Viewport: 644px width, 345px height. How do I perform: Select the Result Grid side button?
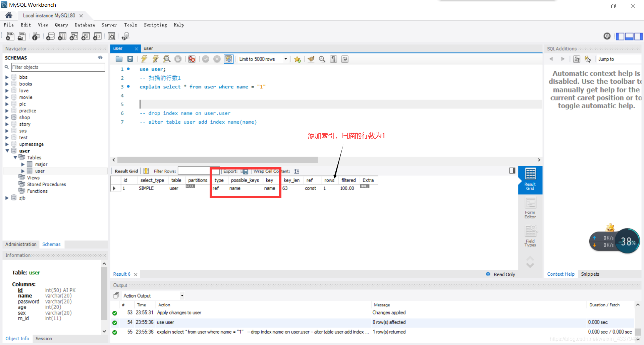pyautogui.click(x=530, y=180)
